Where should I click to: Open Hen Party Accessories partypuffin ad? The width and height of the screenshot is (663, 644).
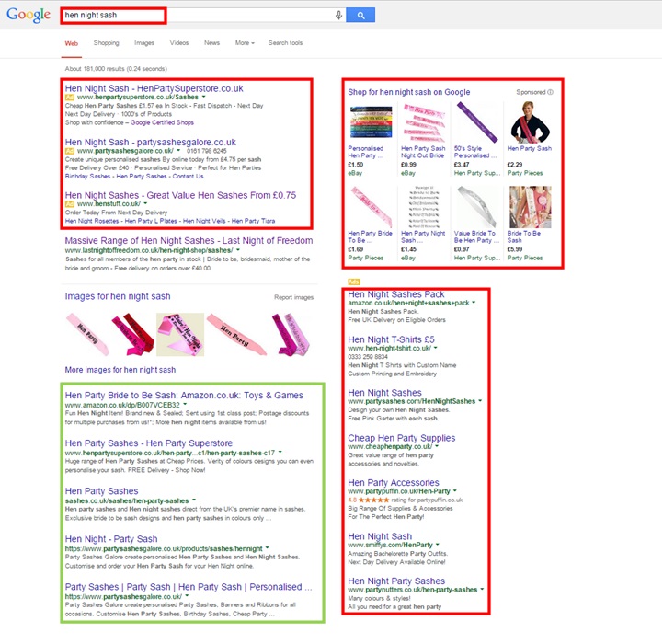[394, 482]
